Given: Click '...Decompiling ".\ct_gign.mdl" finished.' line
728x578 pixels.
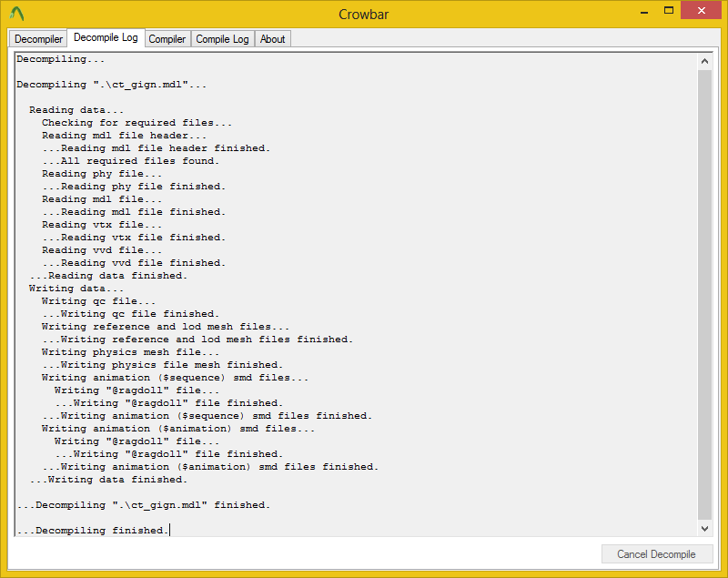Looking at the screenshot, I should 144,505.
